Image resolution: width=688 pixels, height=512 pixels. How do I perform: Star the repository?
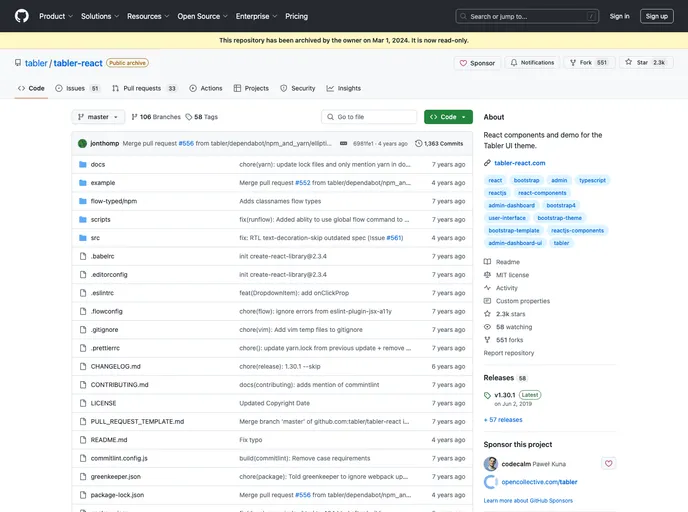(x=645, y=63)
